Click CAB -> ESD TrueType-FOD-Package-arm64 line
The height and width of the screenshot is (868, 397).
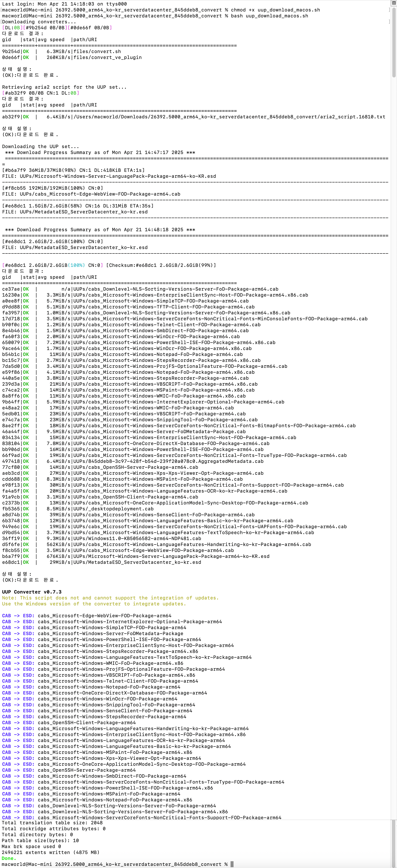143,782
